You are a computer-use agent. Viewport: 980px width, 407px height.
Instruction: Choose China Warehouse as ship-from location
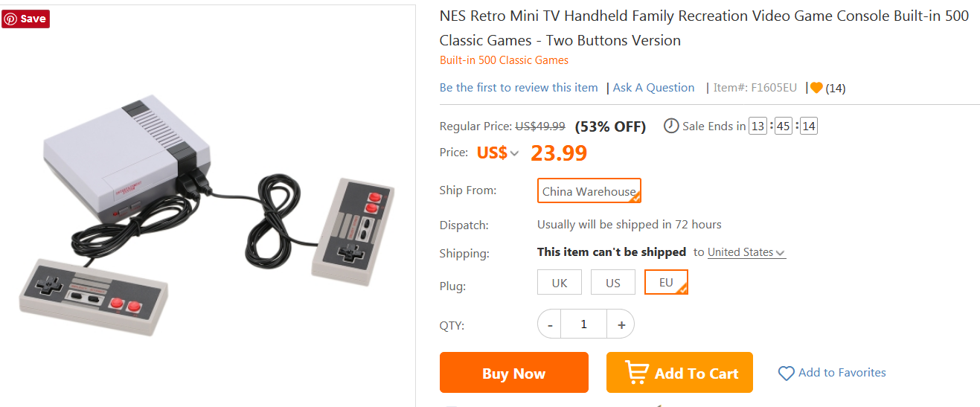(589, 191)
